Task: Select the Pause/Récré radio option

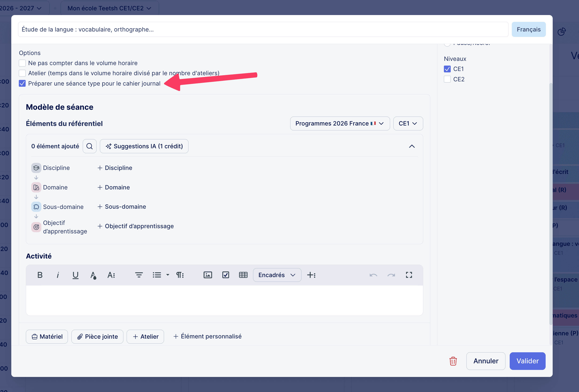Action: (447, 44)
